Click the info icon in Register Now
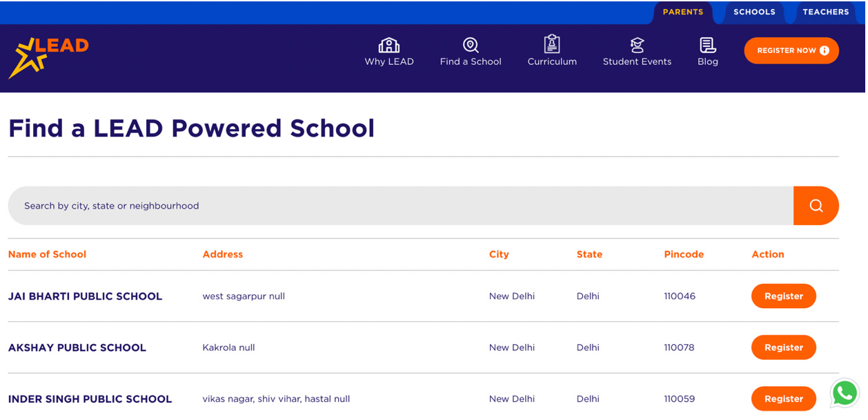The height and width of the screenshot is (420, 868). (x=825, y=50)
